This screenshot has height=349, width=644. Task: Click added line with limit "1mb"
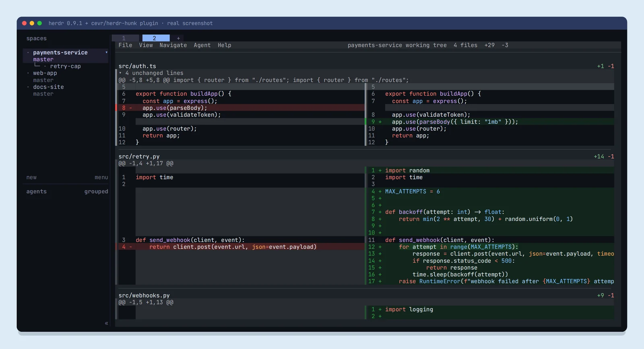(x=490, y=122)
